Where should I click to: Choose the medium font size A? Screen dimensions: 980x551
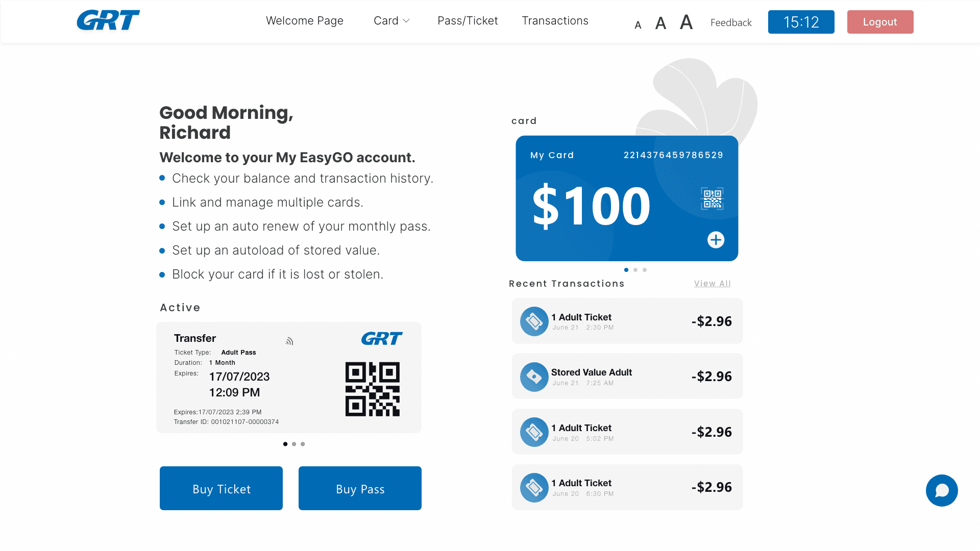pyautogui.click(x=661, y=23)
